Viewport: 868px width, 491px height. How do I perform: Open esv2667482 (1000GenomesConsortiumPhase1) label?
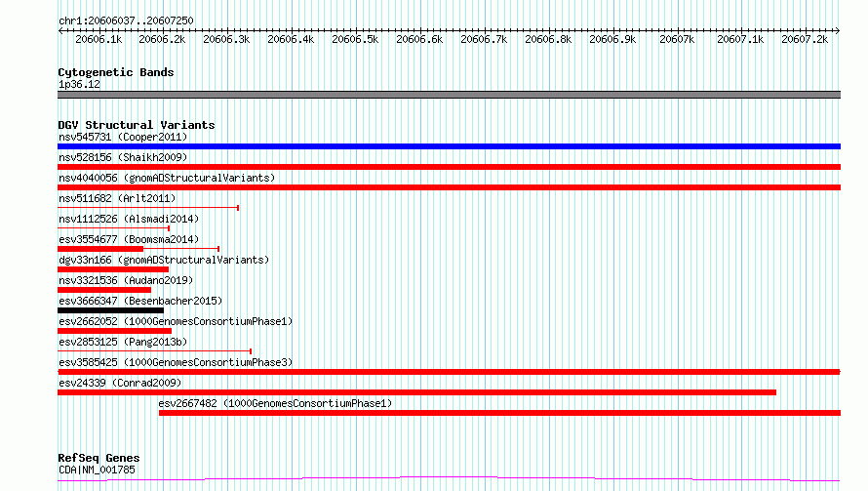275,403
